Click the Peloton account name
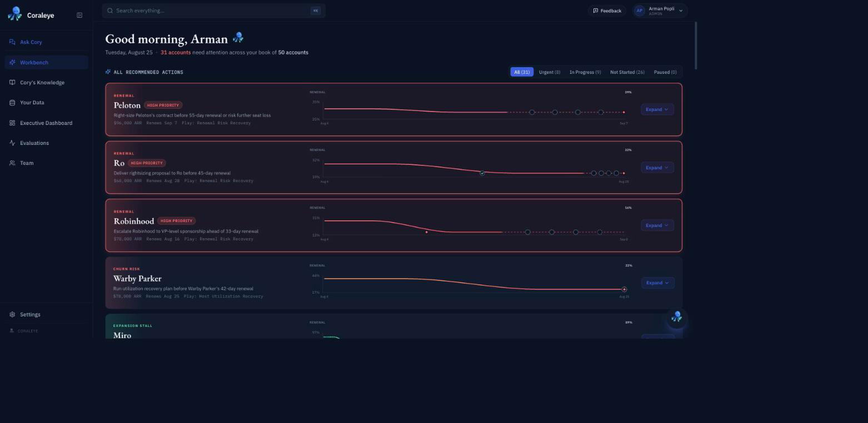868x423 pixels. (127, 105)
